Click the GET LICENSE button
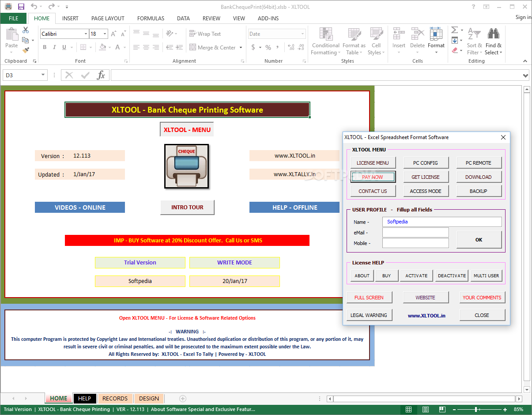 pyautogui.click(x=426, y=177)
